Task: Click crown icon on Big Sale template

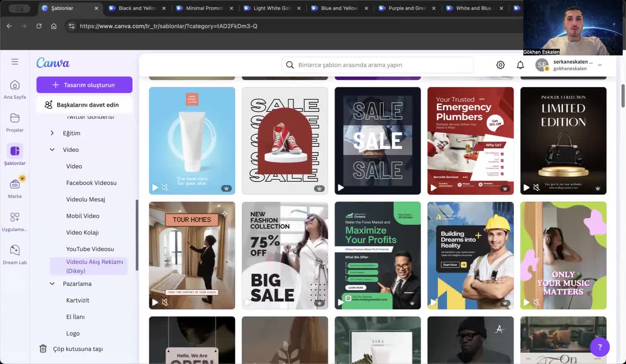Action: pos(319,303)
